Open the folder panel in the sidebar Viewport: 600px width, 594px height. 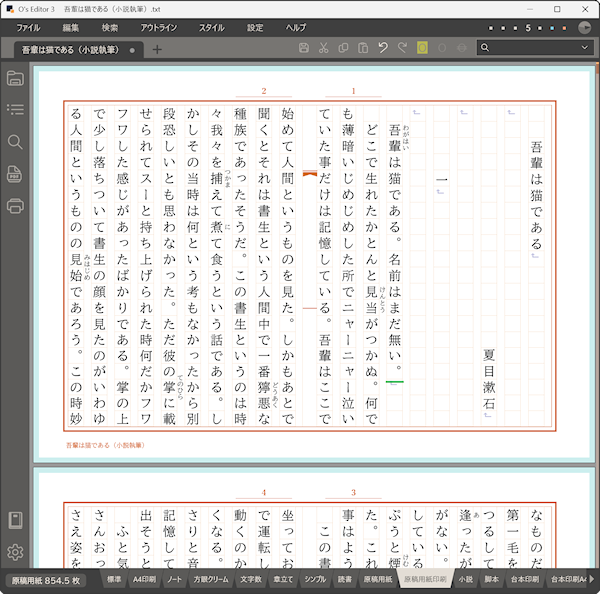click(x=15, y=78)
